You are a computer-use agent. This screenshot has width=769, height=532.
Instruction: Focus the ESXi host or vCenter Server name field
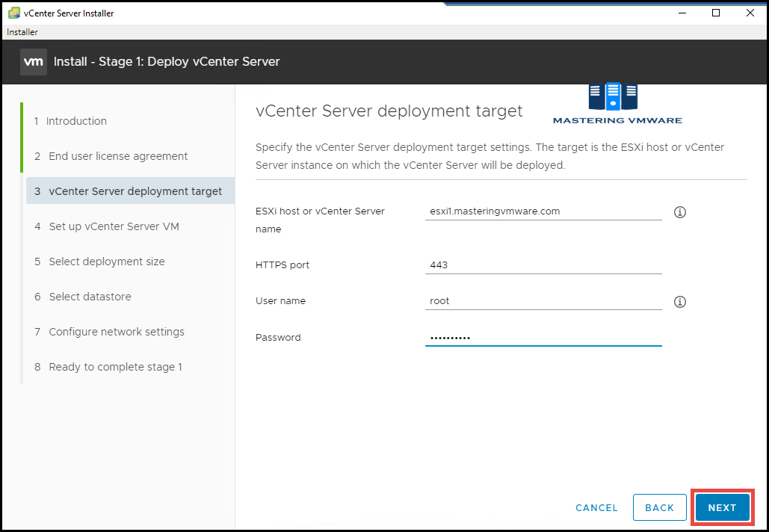click(543, 211)
